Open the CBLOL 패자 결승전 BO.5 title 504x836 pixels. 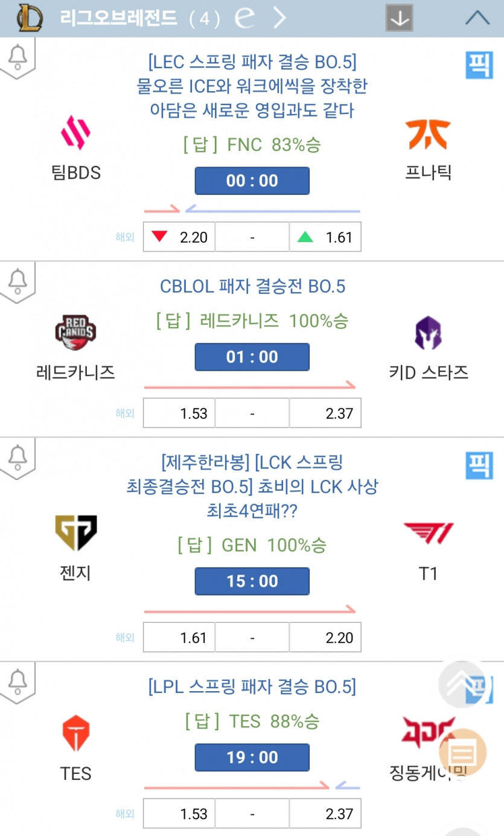(252, 286)
